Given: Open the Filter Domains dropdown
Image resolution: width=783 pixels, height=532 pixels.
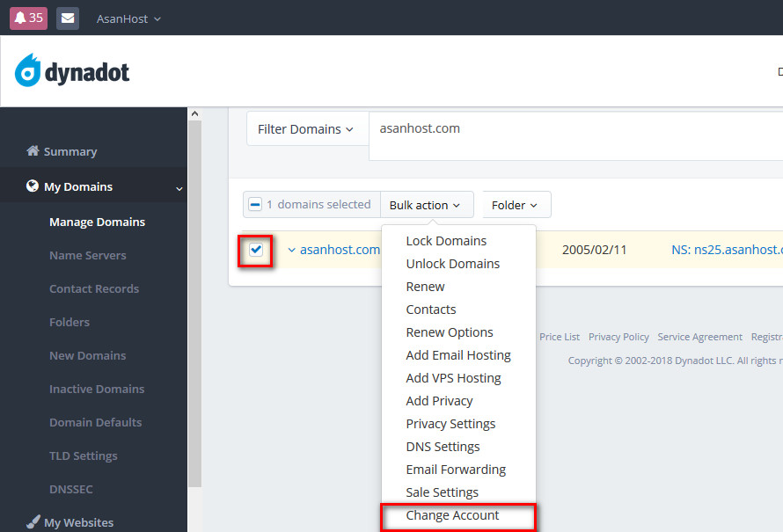Looking at the screenshot, I should (305, 129).
